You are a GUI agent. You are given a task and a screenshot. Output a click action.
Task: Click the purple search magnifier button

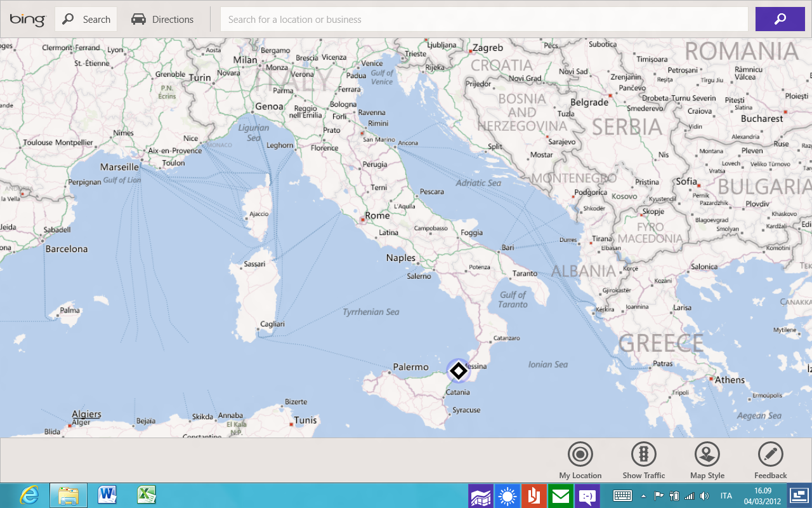(780, 20)
